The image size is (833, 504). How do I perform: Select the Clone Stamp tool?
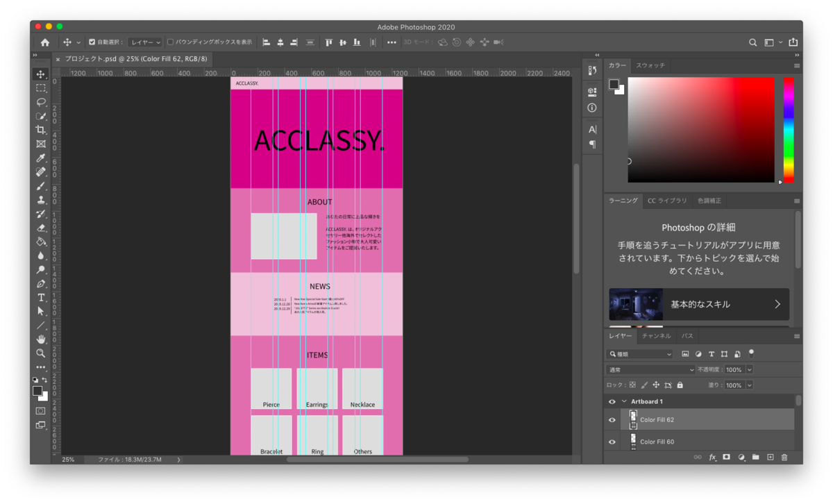click(41, 200)
